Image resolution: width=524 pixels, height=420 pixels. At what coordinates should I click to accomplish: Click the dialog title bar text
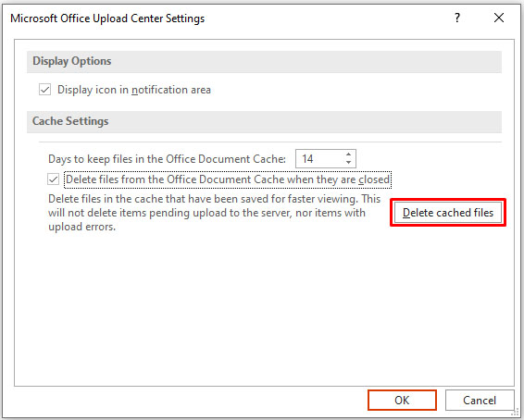pyautogui.click(x=107, y=19)
